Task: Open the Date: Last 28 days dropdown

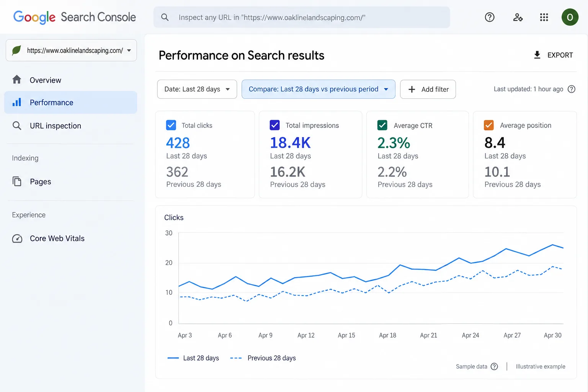Action: [x=197, y=89]
